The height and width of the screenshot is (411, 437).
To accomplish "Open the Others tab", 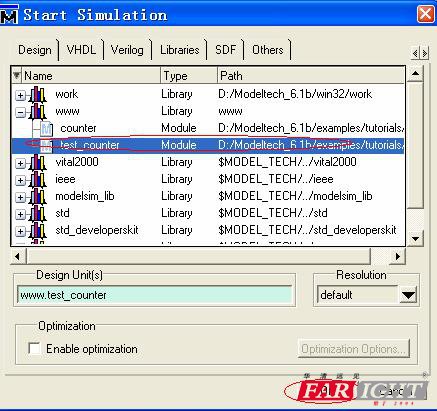I will (268, 50).
